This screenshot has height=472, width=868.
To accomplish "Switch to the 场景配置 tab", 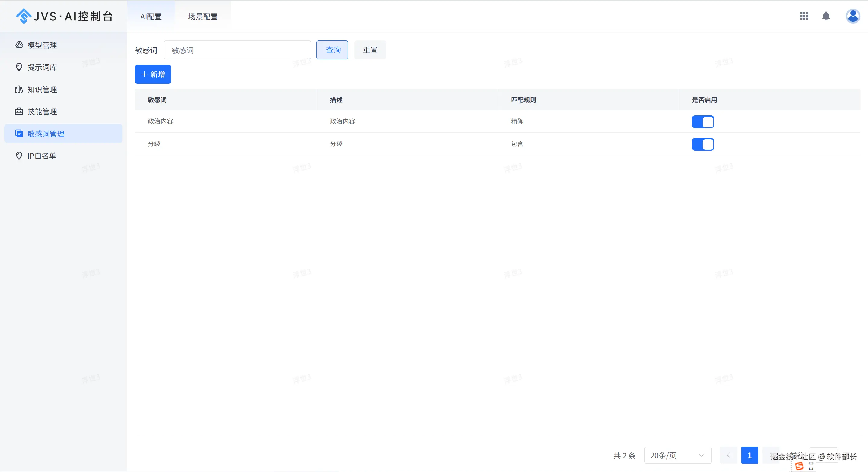I will 203,17.
